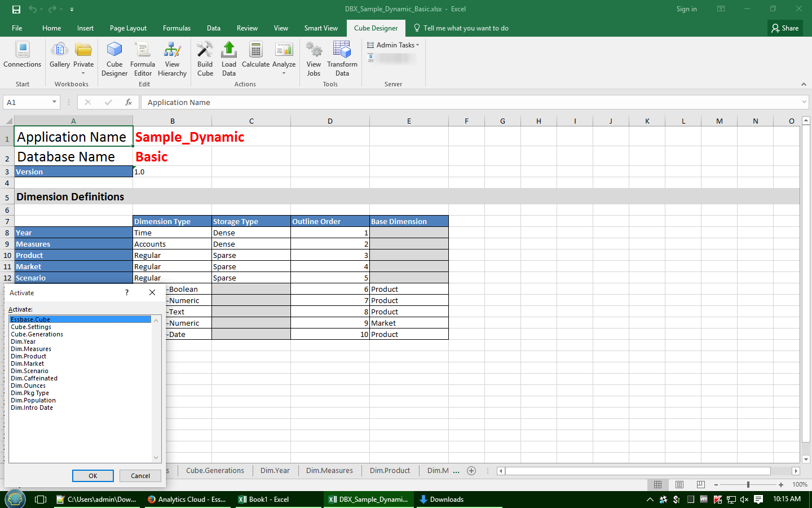This screenshot has width=812, height=508.
Task: Open the File menu
Action: point(17,28)
